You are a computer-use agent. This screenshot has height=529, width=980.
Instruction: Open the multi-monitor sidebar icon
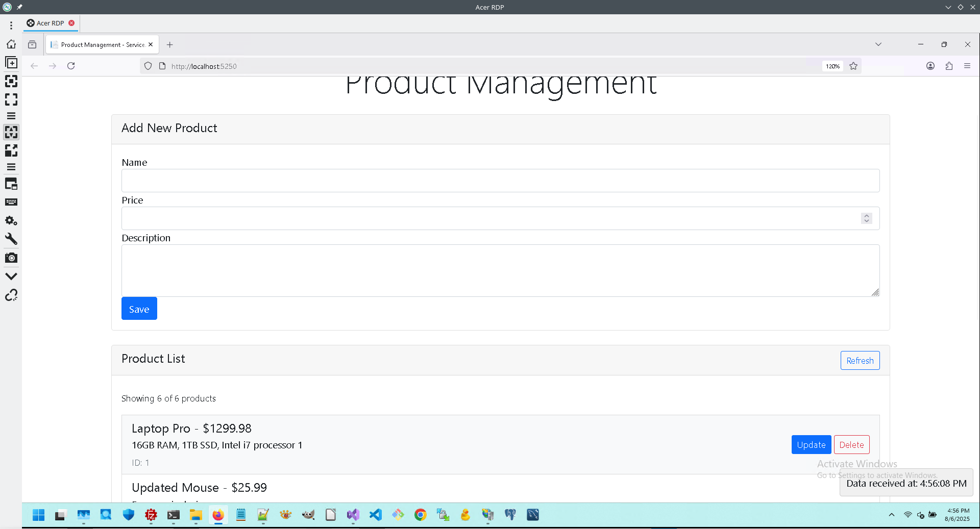pyautogui.click(x=11, y=184)
